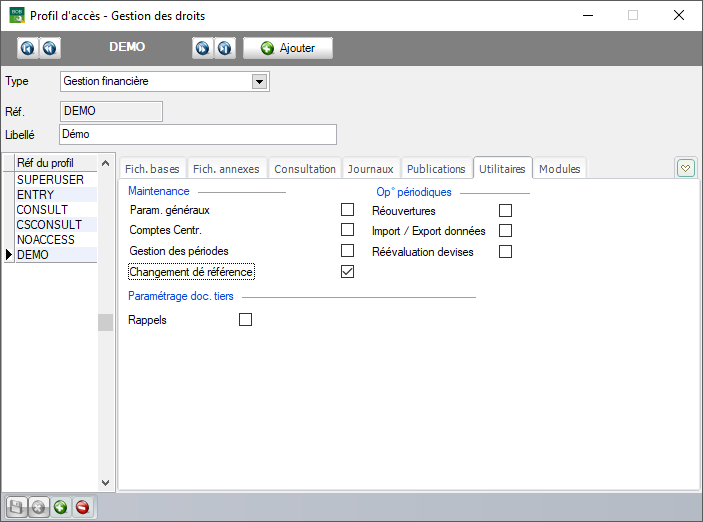Open the Modules tab
Image resolution: width=703 pixels, height=522 pixels.
tap(559, 169)
